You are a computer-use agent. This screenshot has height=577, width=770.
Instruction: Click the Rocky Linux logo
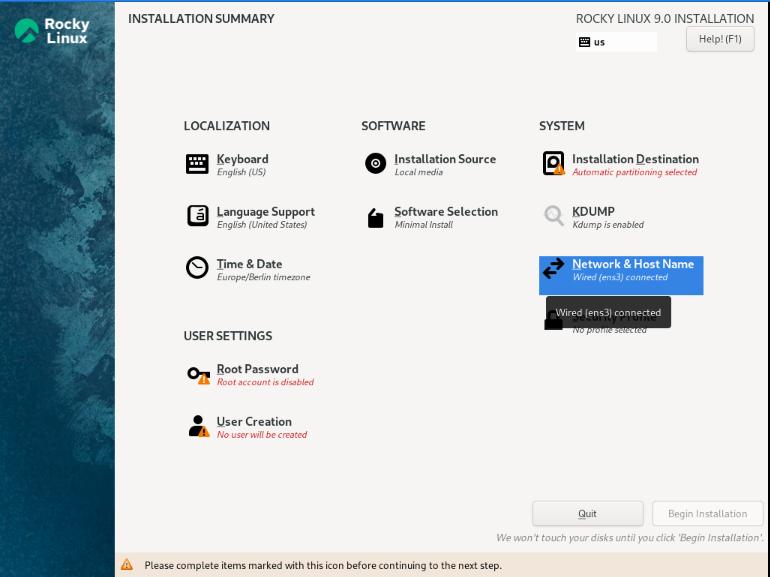[x=52, y=30]
